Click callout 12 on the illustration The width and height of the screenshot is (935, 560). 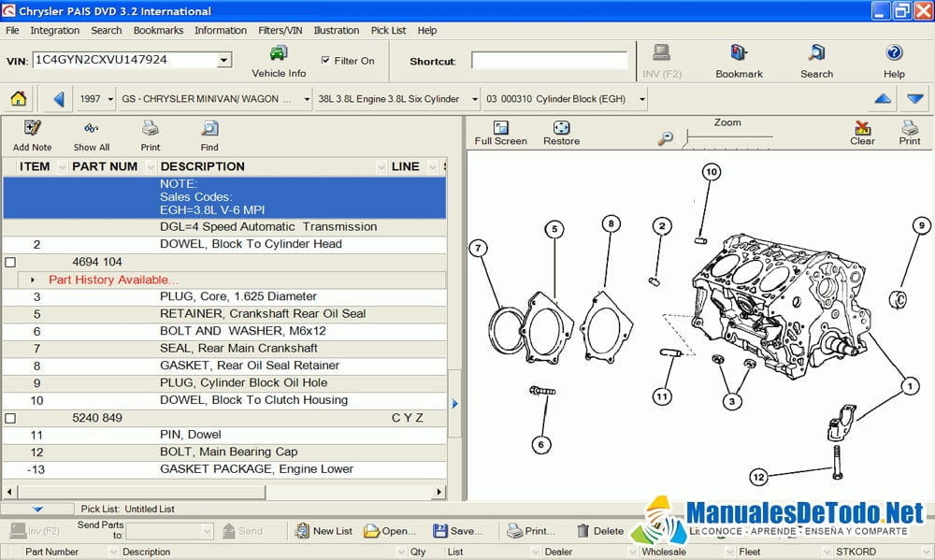click(x=758, y=477)
